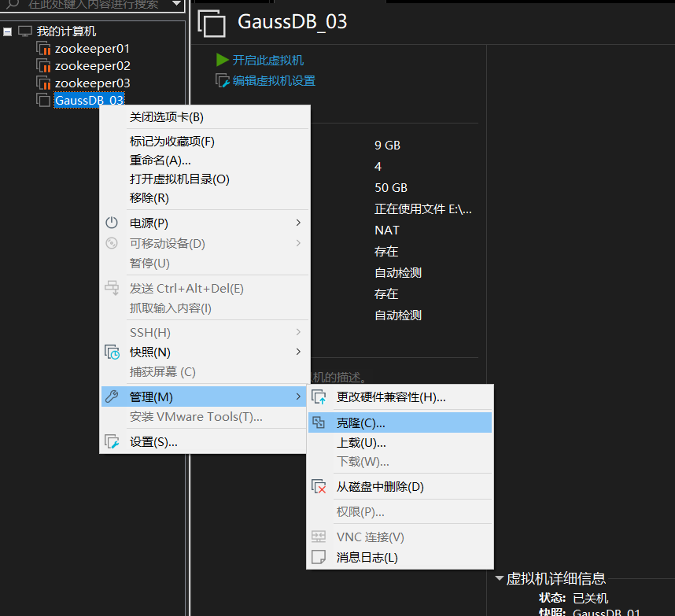675x616 pixels.
Task: Select zookeeper02 in the library tree
Action: tap(92, 66)
